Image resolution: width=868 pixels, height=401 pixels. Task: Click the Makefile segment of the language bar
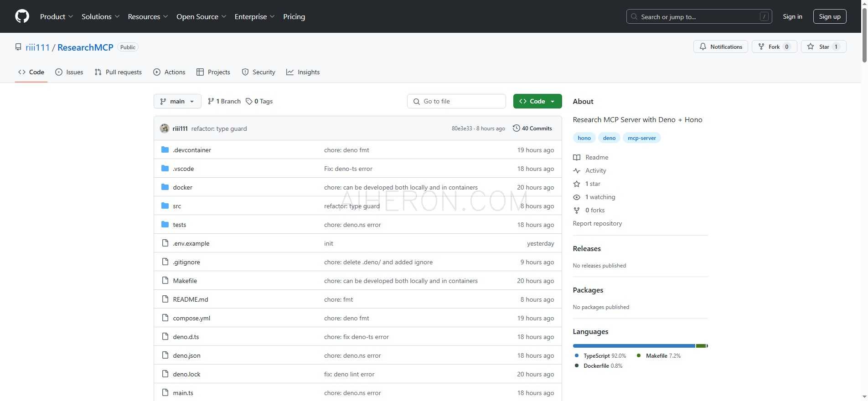701,346
